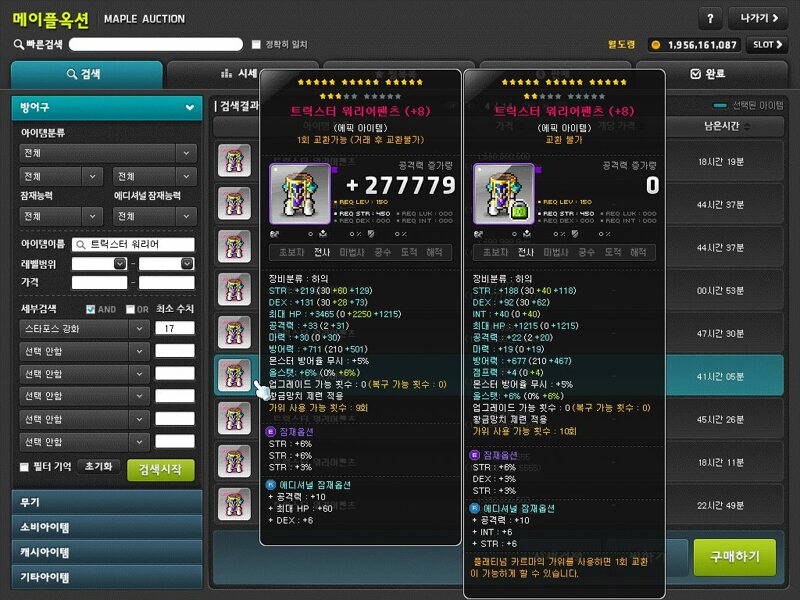Click the 구매하기 purchase button
The height and width of the screenshot is (600, 800).
(735, 557)
